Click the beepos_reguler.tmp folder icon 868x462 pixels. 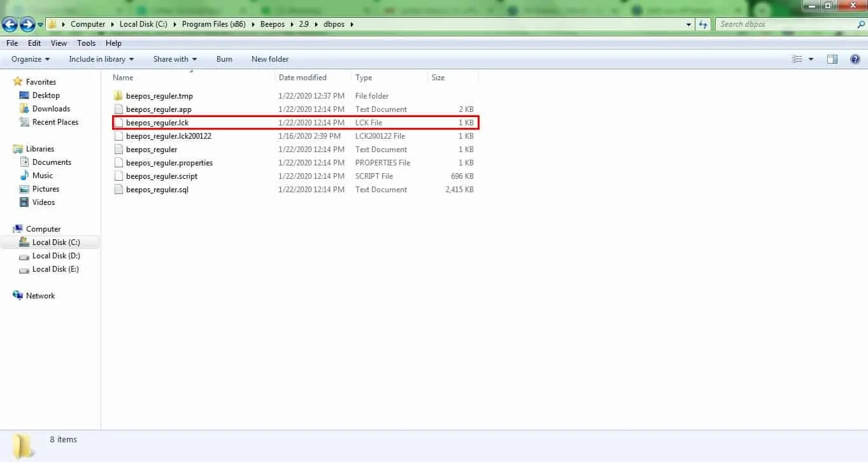[x=118, y=96]
